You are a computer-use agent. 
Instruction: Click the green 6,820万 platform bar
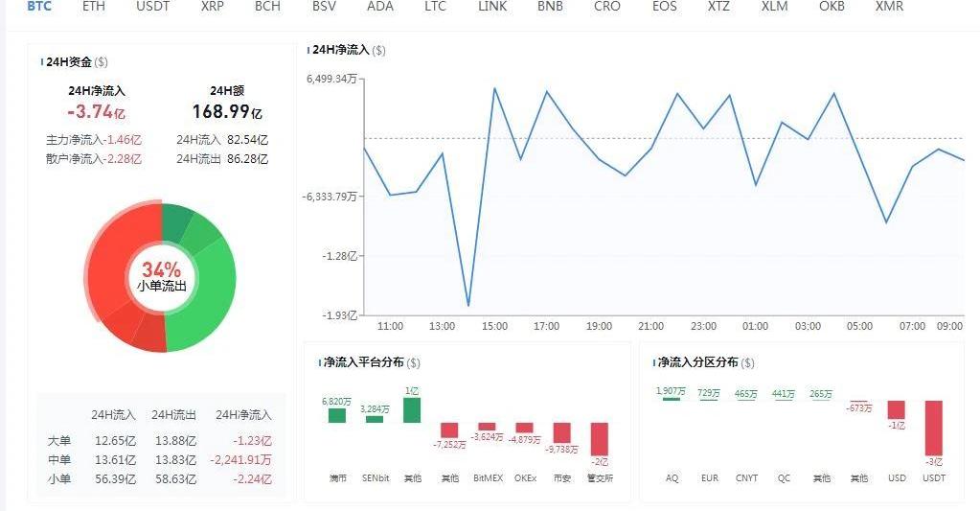[337, 415]
